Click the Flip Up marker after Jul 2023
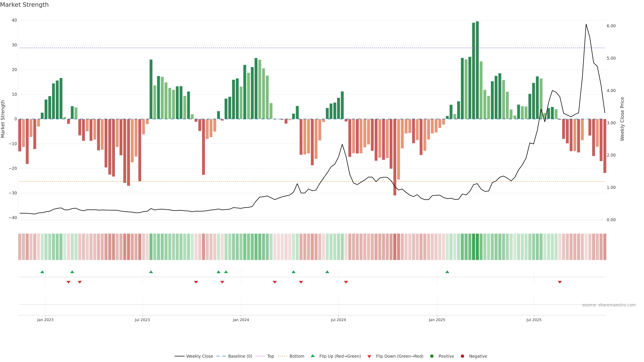Viewport: 644px width, 362px height. [151, 272]
